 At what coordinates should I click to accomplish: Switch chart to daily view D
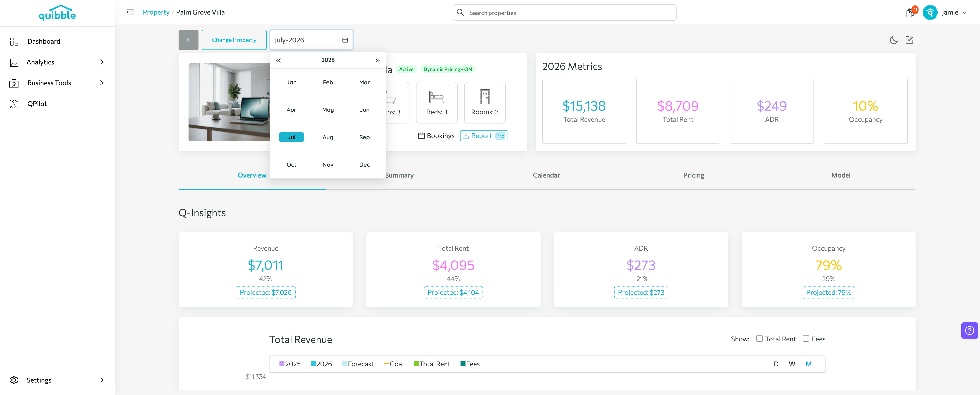(776, 364)
